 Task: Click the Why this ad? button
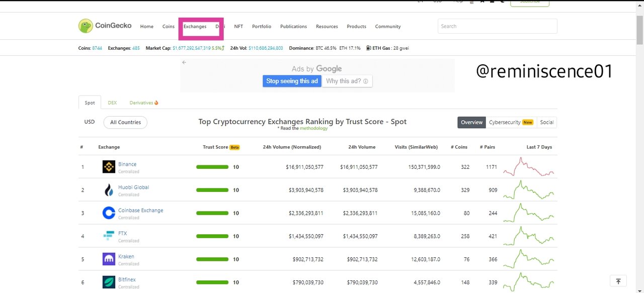click(x=347, y=81)
